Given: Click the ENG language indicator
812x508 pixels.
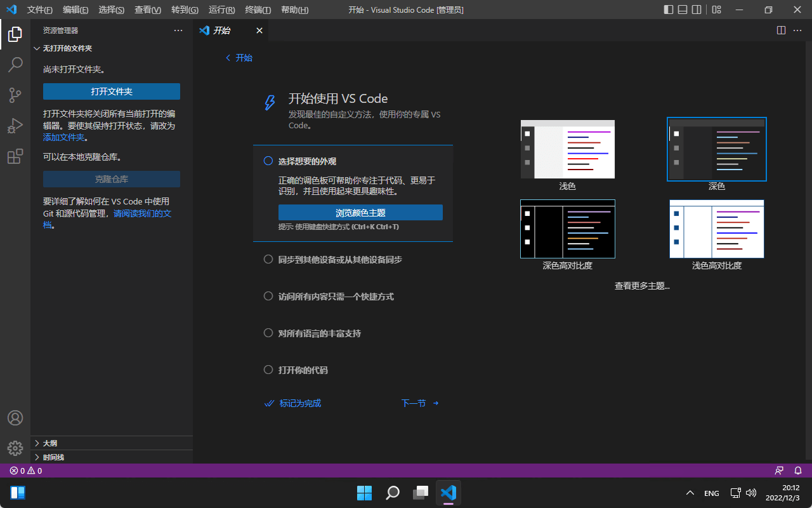Looking at the screenshot, I should (712, 493).
